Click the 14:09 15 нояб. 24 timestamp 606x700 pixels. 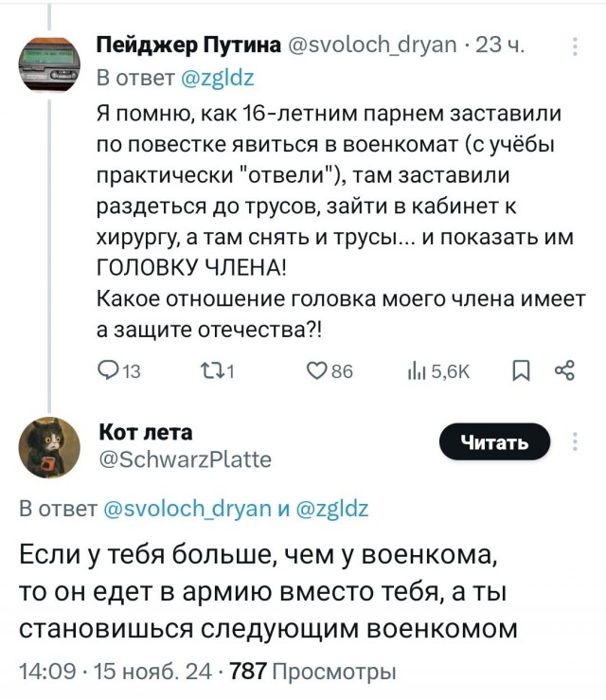(115, 673)
